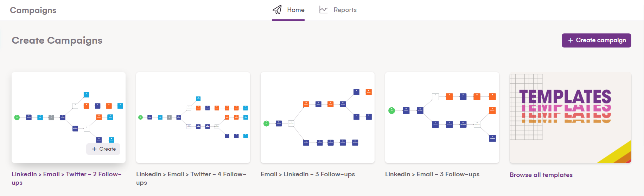
Task: Click Create on the first template card
Action: (x=103, y=149)
